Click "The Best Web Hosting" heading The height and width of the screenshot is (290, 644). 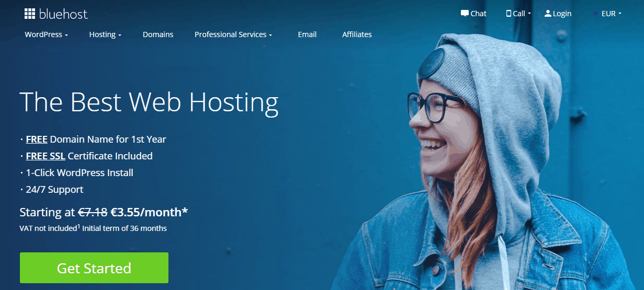(149, 102)
